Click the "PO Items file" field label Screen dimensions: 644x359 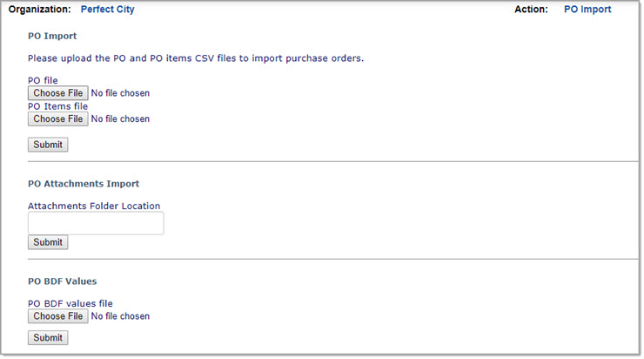point(57,106)
